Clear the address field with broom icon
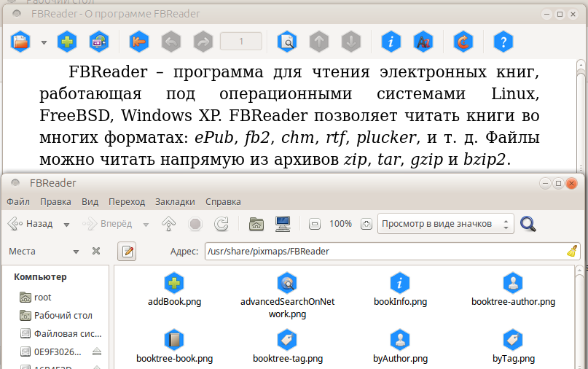This screenshot has height=369, width=588. 572,251
